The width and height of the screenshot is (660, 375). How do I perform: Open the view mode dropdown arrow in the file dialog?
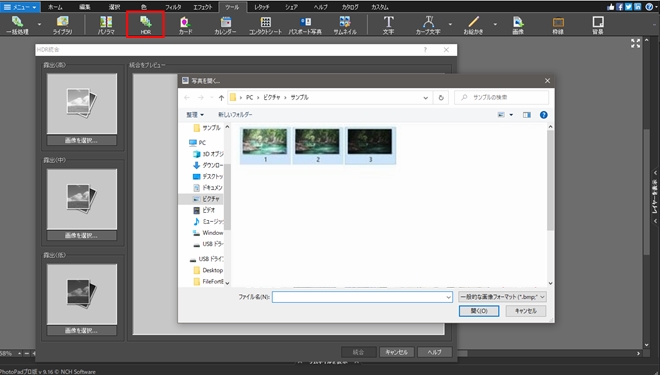tap(511, 115)
